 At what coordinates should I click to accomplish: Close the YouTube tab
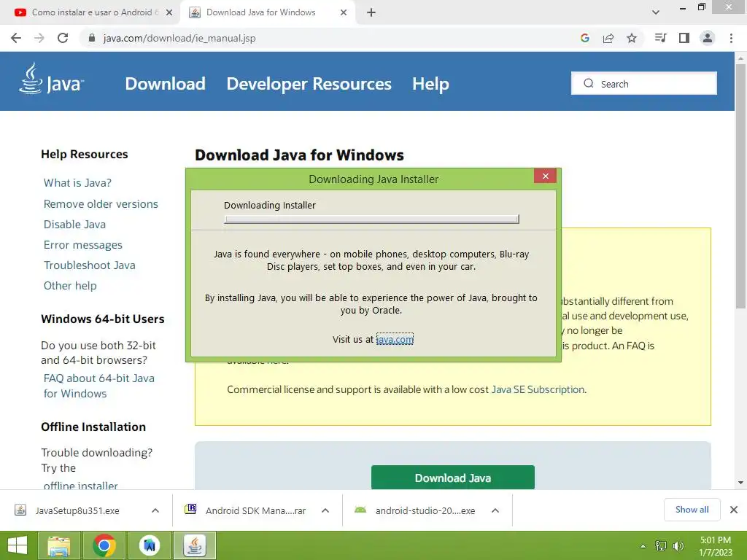tap(169, 12)
